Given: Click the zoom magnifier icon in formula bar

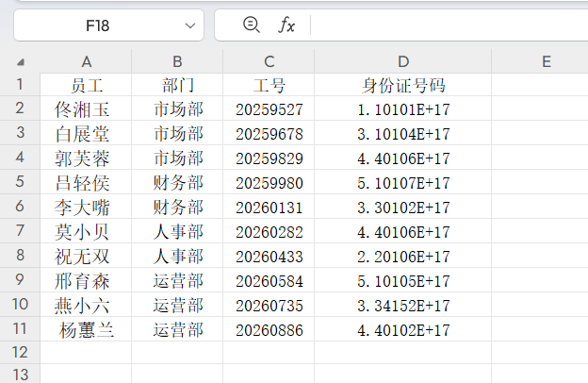Looking at the screenshot, I should click(x=251, y=25).
